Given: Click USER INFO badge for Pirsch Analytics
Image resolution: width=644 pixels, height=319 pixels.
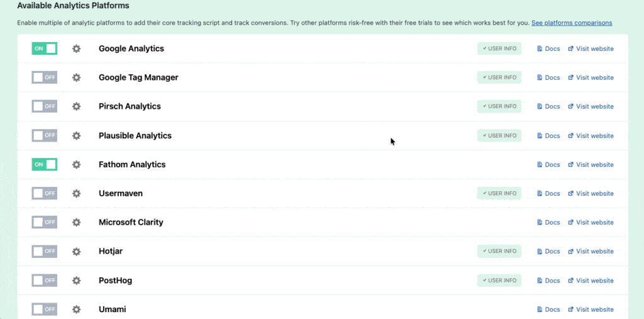Looking at the screenshot, I should pyautogui.click(x=499, y=106).
